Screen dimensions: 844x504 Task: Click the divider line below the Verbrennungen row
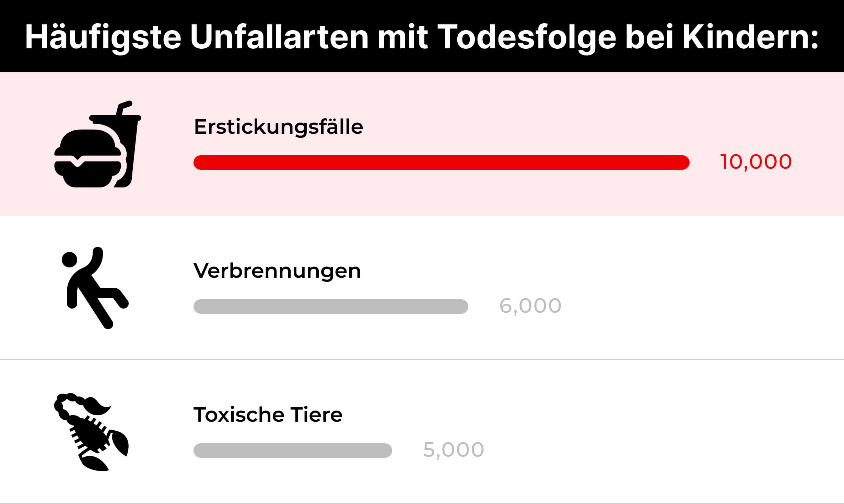(422, 360)
